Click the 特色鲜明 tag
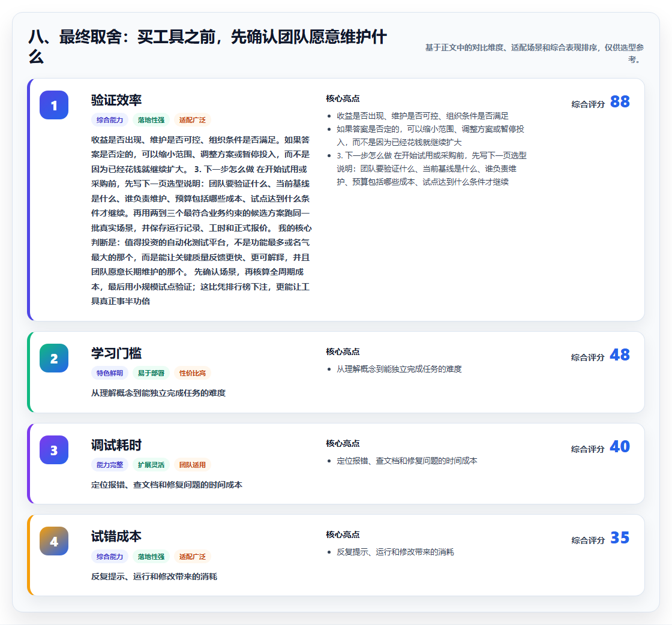This screenshot has height=625, width=672. pos(110,373)
